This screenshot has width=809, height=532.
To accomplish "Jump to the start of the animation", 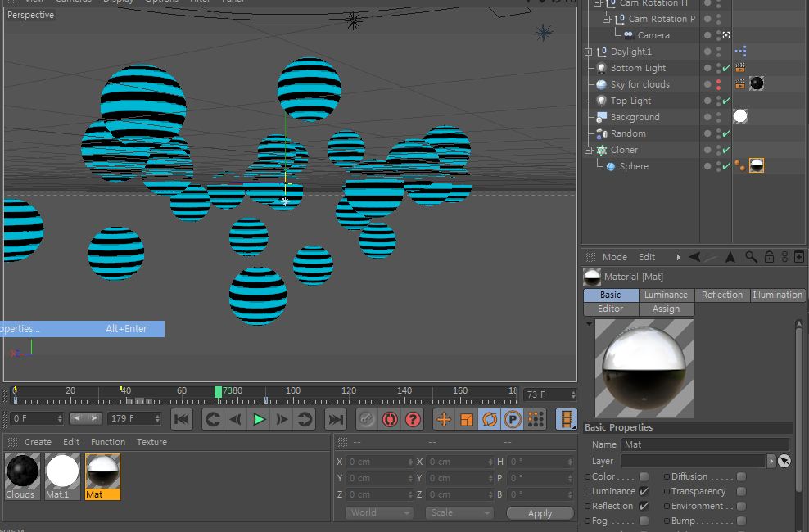I will pos(182,419).
